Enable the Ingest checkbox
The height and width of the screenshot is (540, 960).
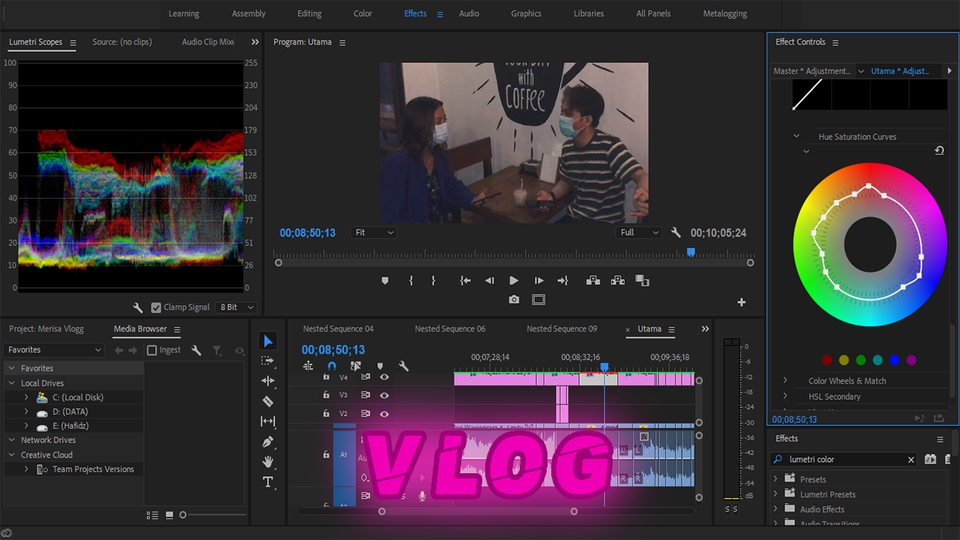152,350
